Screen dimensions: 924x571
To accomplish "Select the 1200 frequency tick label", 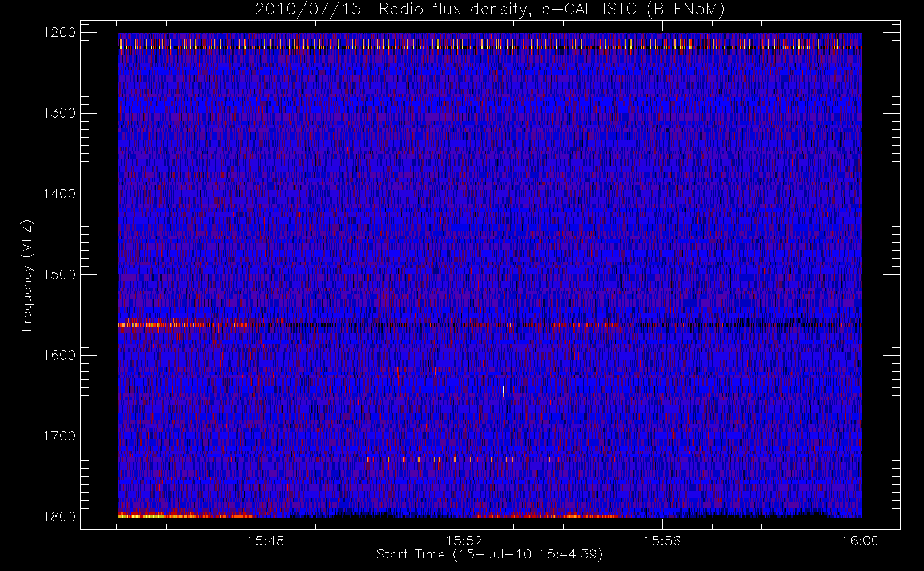I will tap(59, 33).
